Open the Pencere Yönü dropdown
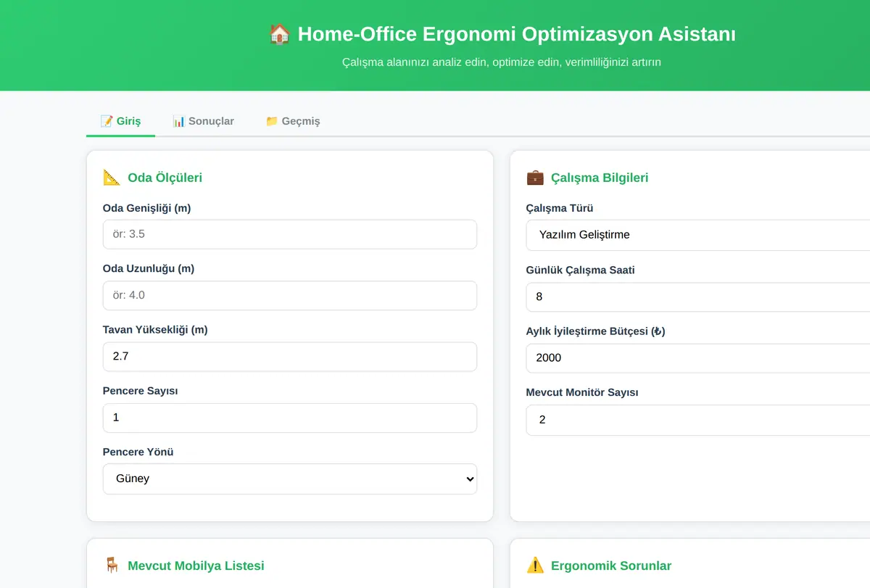 coord(290,479)
